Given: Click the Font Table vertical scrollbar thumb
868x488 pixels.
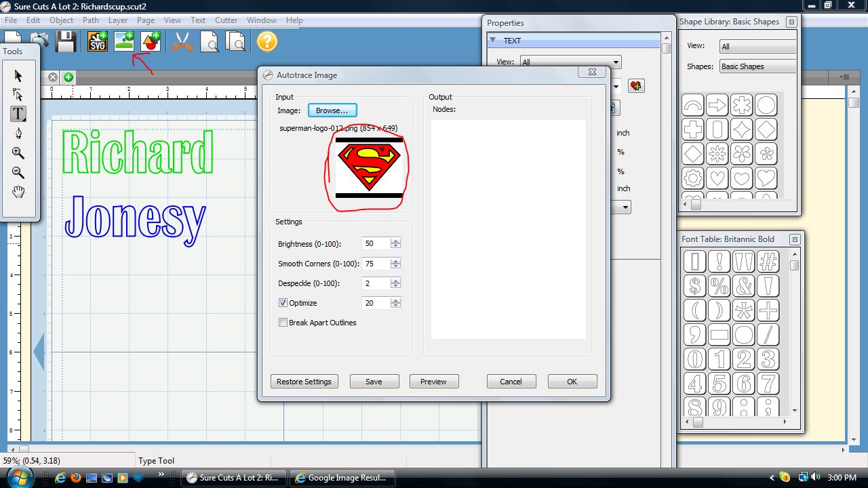Looking at the screenshot, I should [794, 265].
